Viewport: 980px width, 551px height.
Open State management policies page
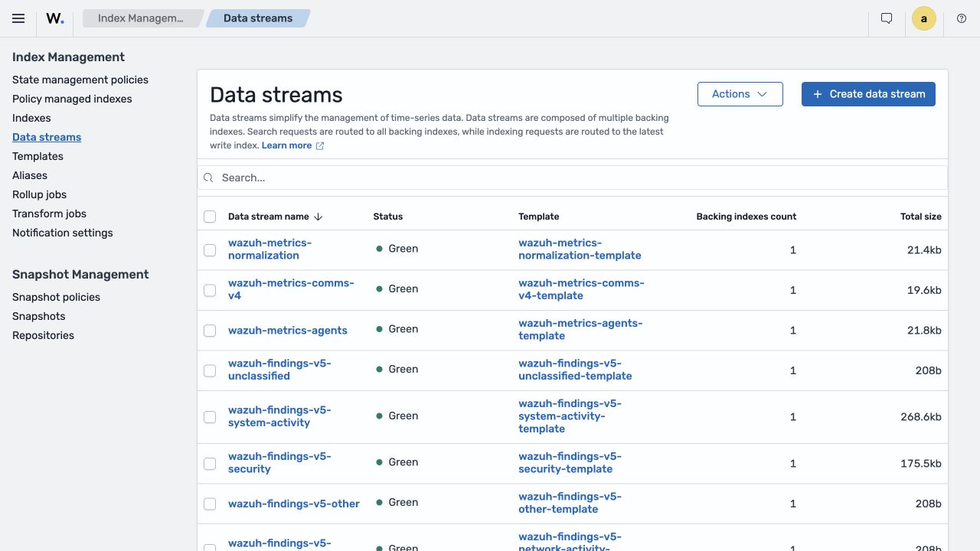coord(80,80)
